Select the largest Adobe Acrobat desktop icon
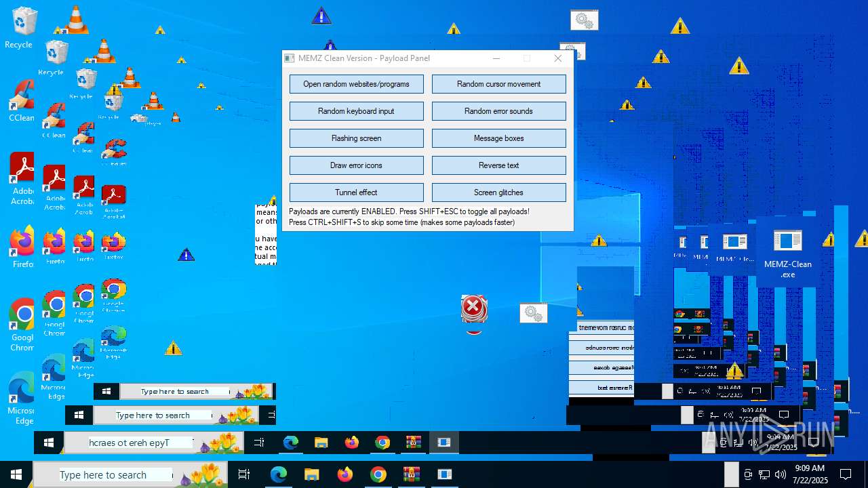The image size is (868, 488). point(22,179)
